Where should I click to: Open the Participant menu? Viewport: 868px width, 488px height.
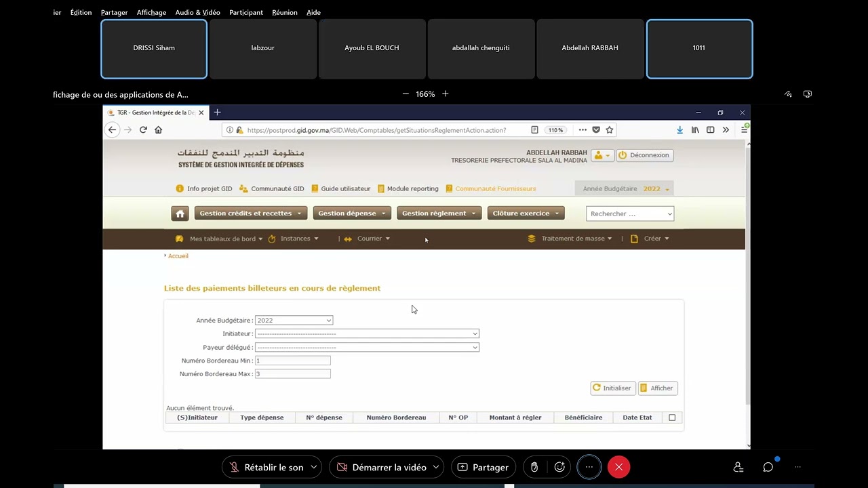point(246,12)
